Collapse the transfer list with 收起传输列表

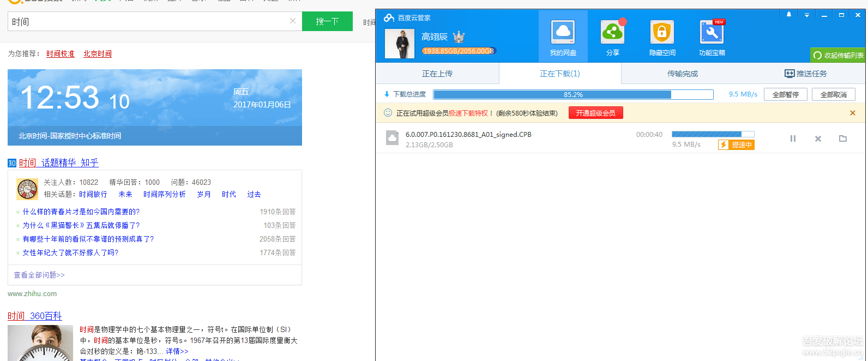838,55
